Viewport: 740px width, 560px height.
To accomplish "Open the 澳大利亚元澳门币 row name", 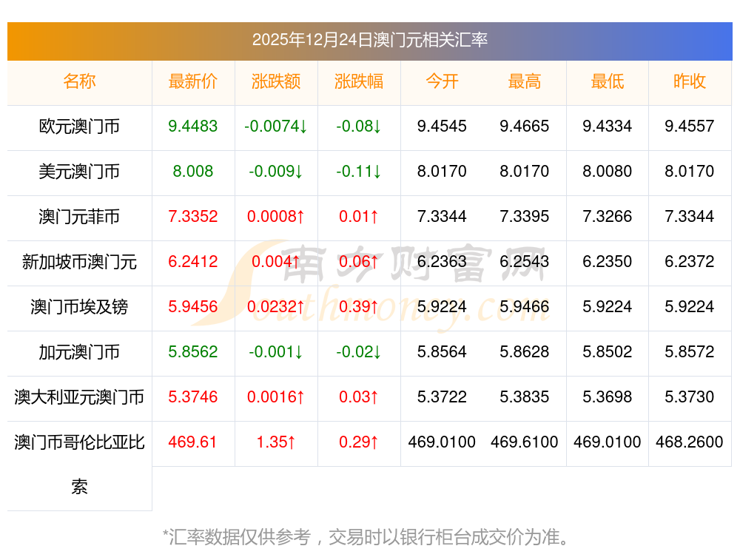I will 79,397.
